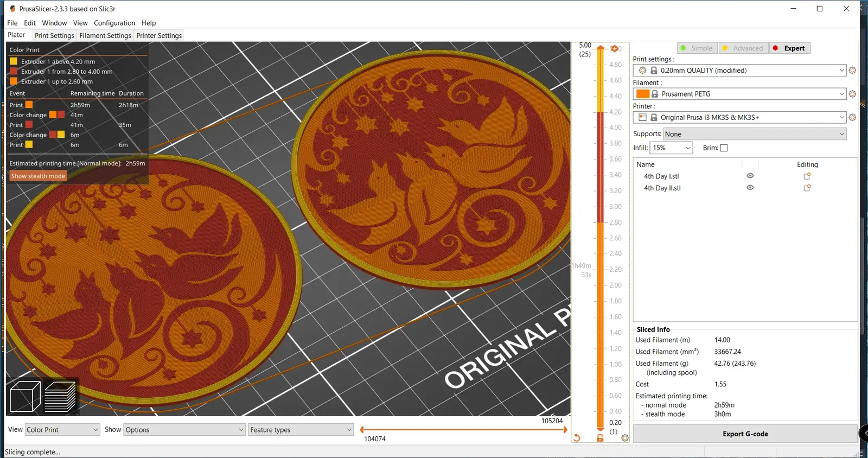This screenshot has height=458, width=868.
Task: Click the right thumb of the horizontal move slider
Action: 565,430
